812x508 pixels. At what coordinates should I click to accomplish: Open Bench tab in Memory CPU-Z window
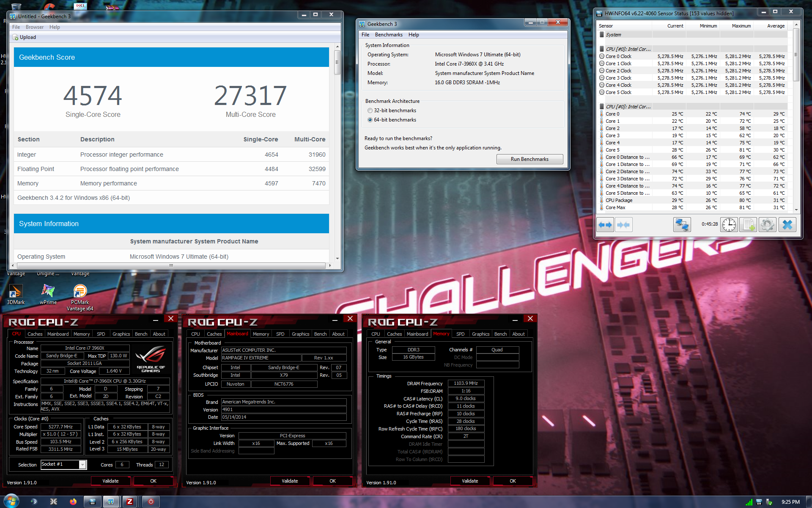(x=500, y=334)
